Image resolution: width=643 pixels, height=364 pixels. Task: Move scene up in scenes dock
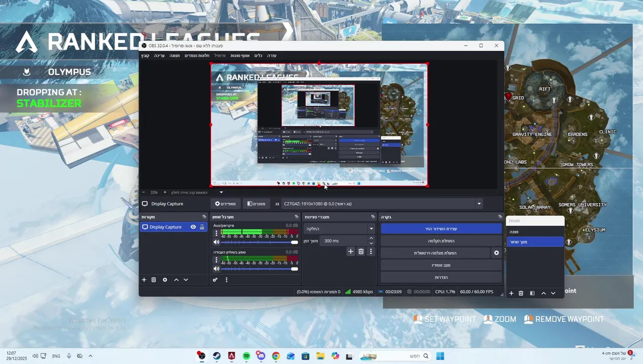(543, 293)
